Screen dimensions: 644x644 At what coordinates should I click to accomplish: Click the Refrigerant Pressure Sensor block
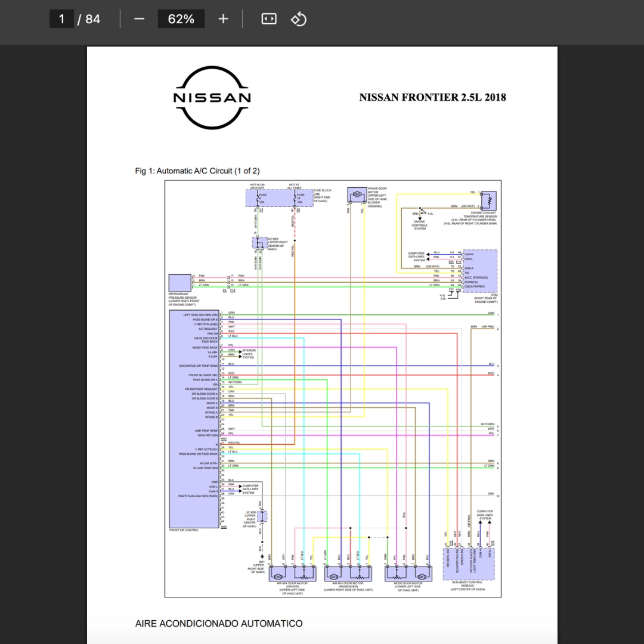tap(180, 283)
